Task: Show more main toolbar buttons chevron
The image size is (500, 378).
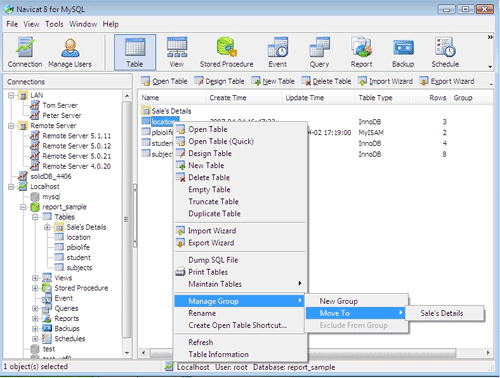Action: tap(490, 37)
